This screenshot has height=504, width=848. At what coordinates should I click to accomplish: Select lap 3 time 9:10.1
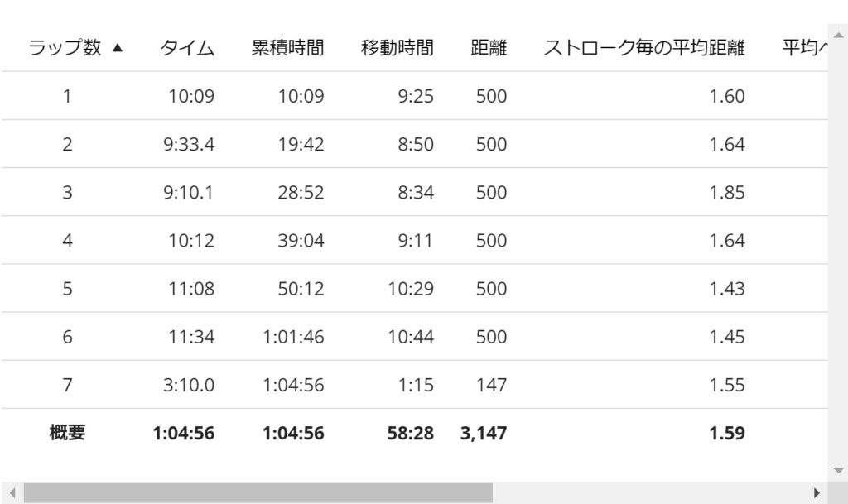click(x=189, y=192)
